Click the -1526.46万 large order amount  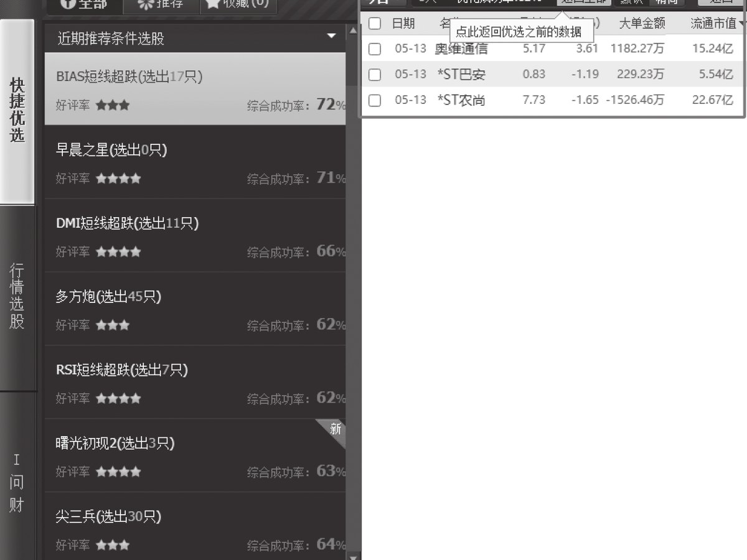[x=635, y=100]
